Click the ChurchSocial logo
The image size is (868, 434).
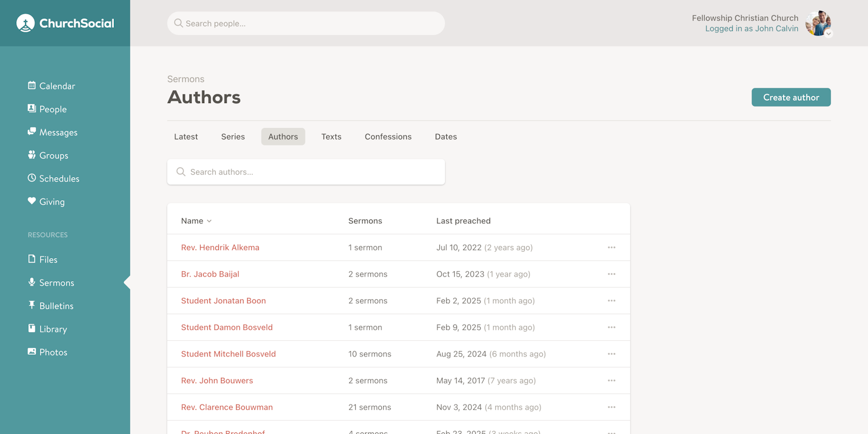pyautogui.click(x=65, y=23)
